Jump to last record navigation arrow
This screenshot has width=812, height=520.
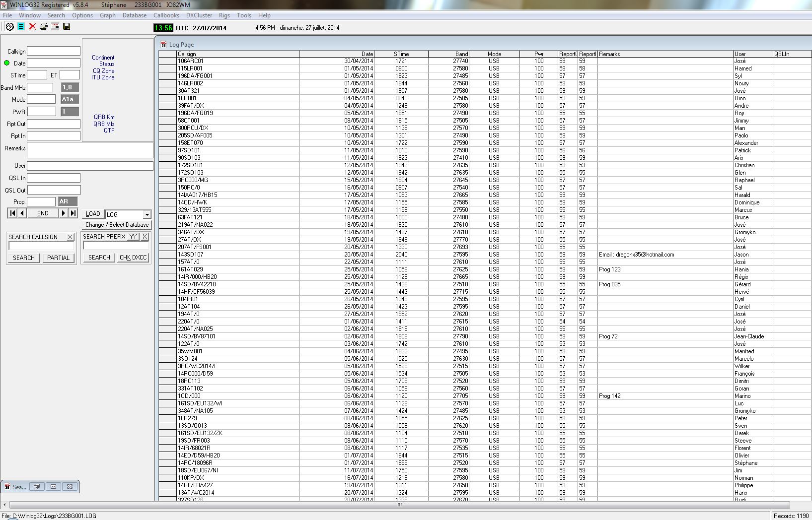pyautogui.click(x=73, y=213)
